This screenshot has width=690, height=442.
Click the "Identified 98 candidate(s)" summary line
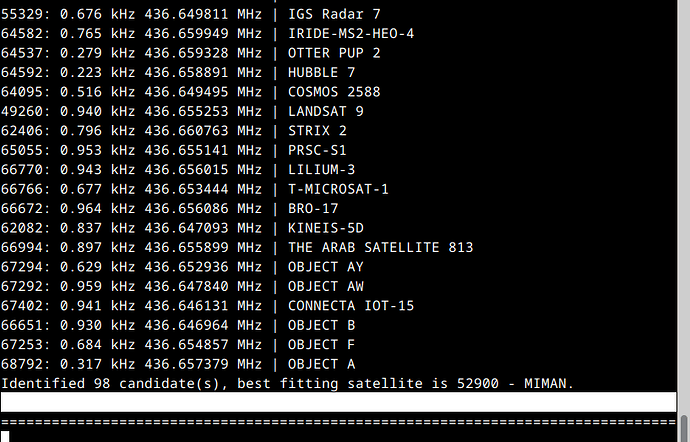click(x=288, y=383)
